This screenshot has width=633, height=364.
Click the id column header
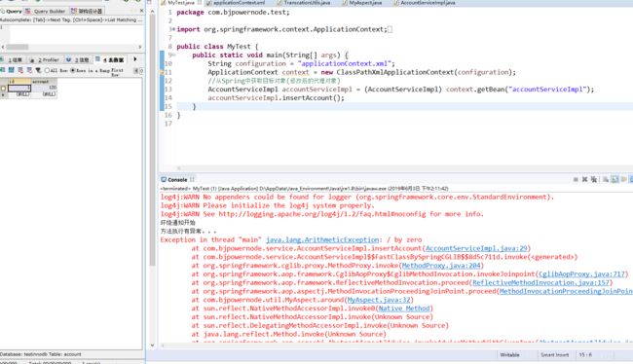(x=19, y=82)
